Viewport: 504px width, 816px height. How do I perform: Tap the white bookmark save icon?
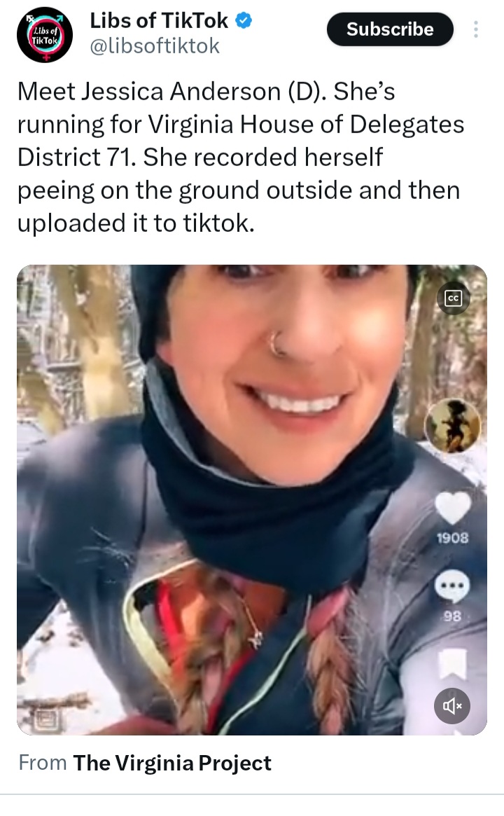[452, 664]
